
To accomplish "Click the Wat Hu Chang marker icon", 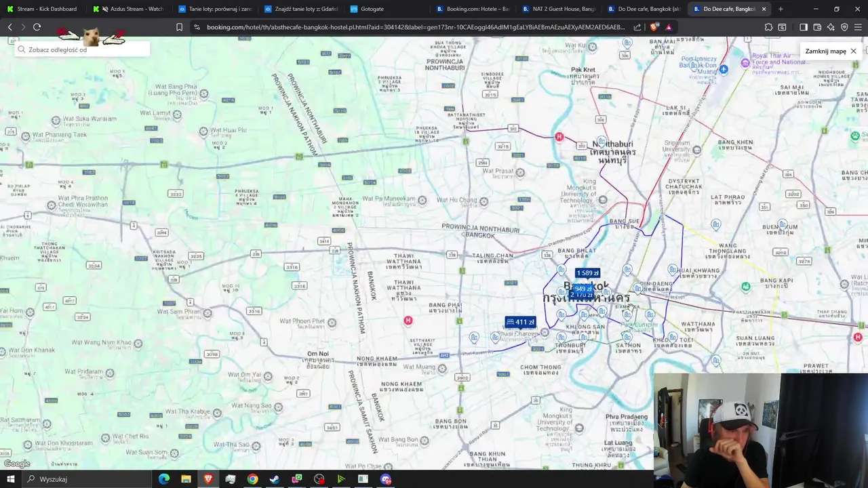I will [484, 201].
